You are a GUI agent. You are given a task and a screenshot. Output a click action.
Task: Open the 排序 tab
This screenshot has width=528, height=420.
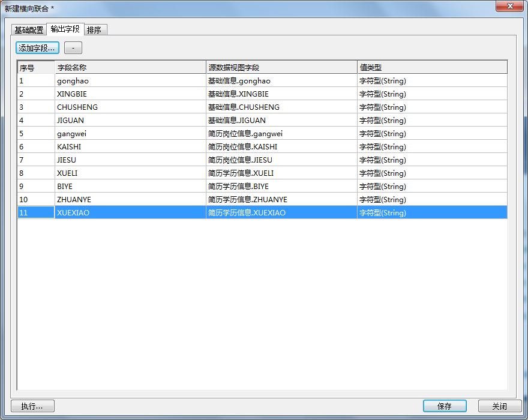click(x=94, y=30)
